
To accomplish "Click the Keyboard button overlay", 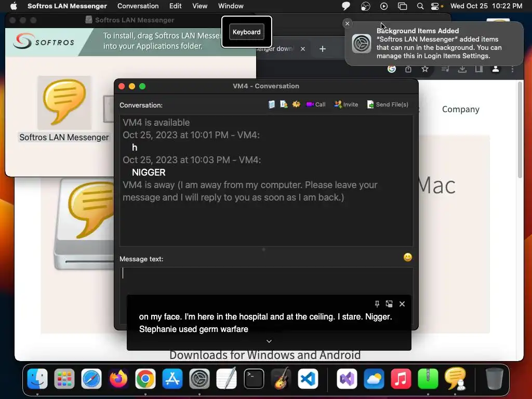I will [247, 32].
